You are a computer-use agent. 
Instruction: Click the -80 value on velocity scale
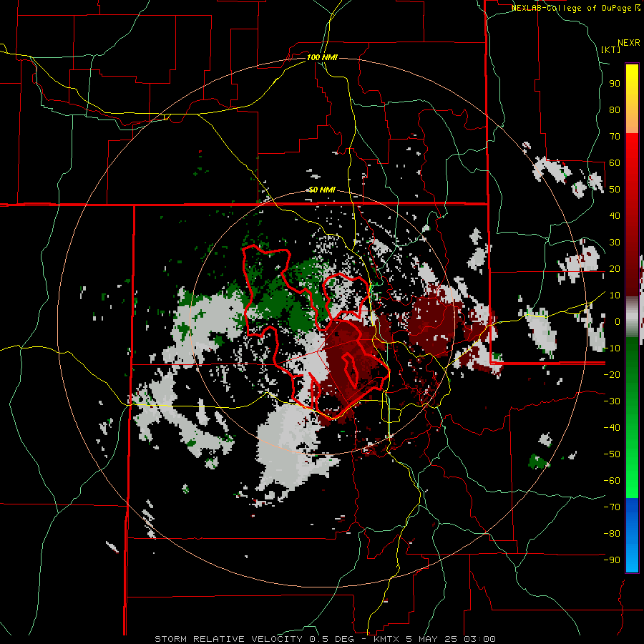point(612,534)
